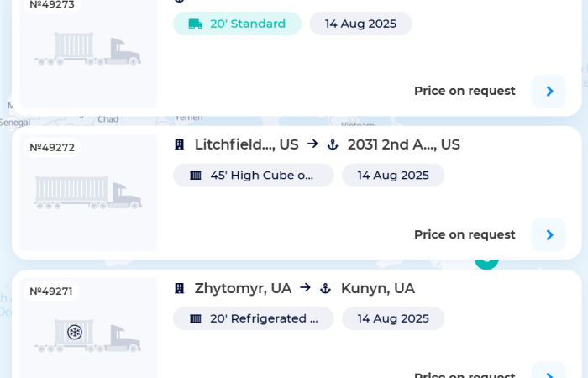Viewport: 588px width, 378px height.
Task: Click Price on request for listing №49272
Action: (x=465, y=234)
